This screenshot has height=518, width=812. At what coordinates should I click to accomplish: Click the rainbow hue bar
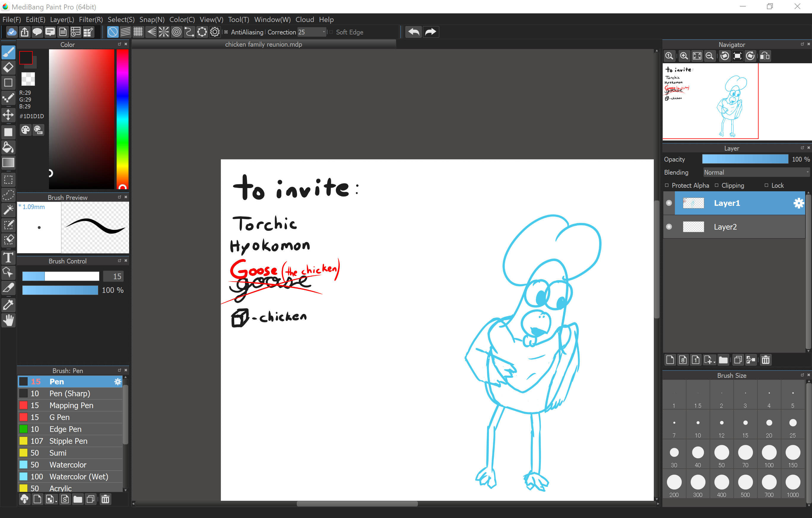click(122, 119)
